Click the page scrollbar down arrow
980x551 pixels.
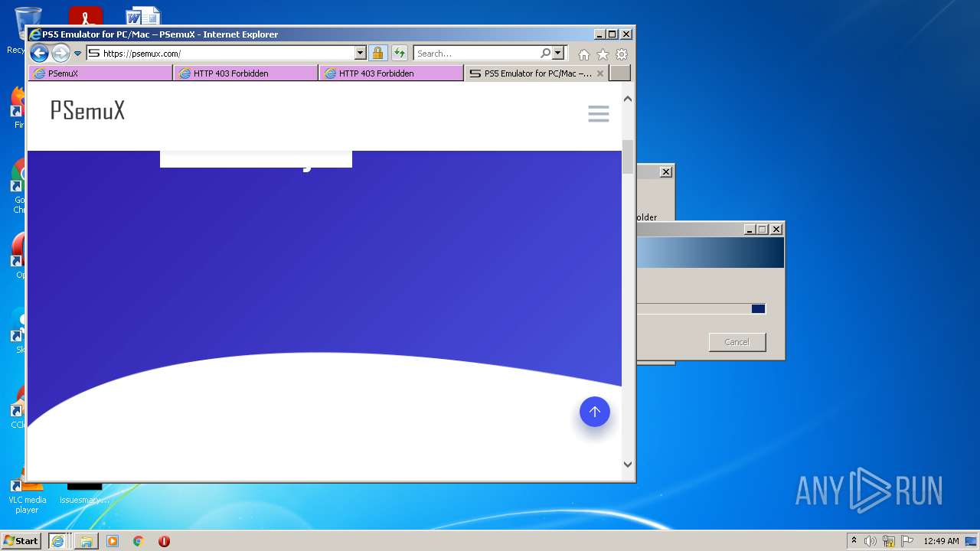click(628, 464)
